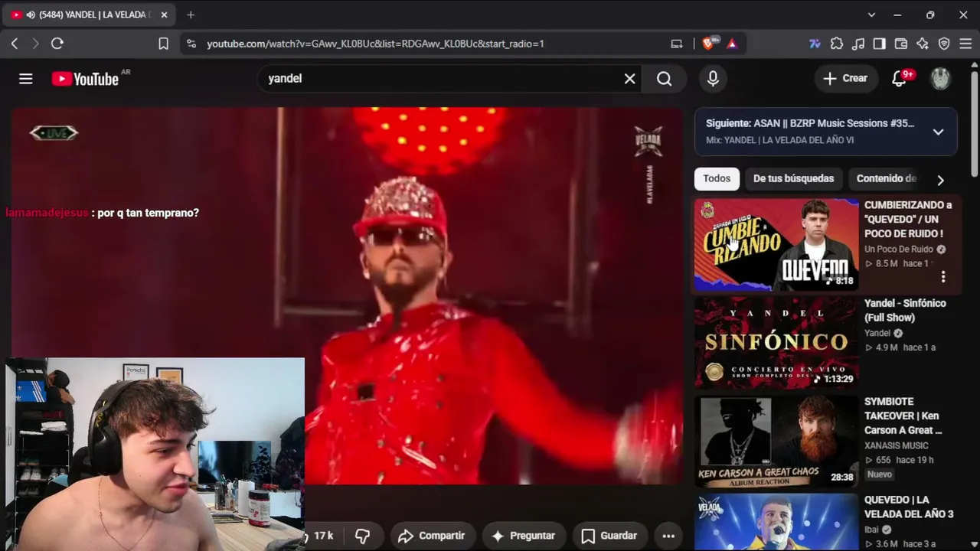The image size is (980, 551).
Task: Open the Ken Carson album reaction thumbnail
Action: (x=776, y=441)
